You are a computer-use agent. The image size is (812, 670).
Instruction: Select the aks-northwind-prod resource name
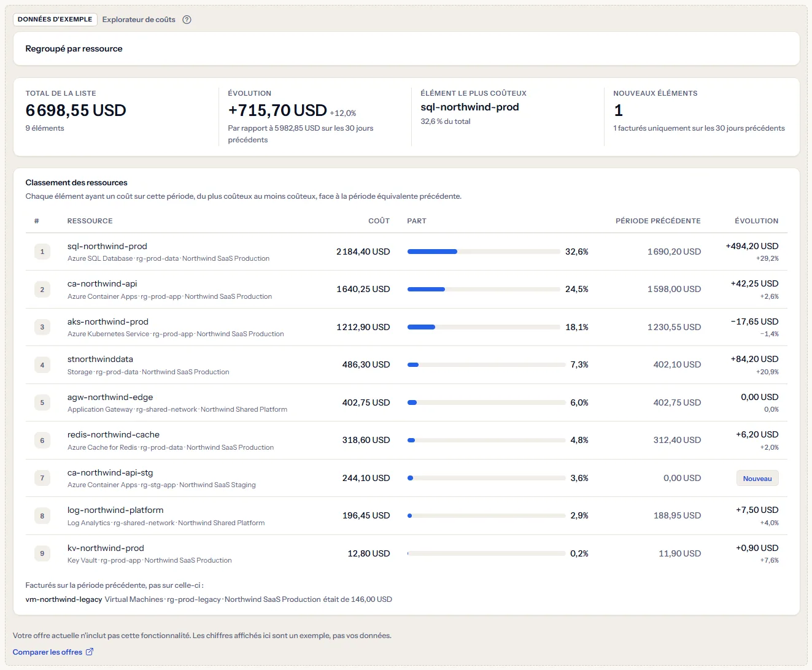point(108,322)
